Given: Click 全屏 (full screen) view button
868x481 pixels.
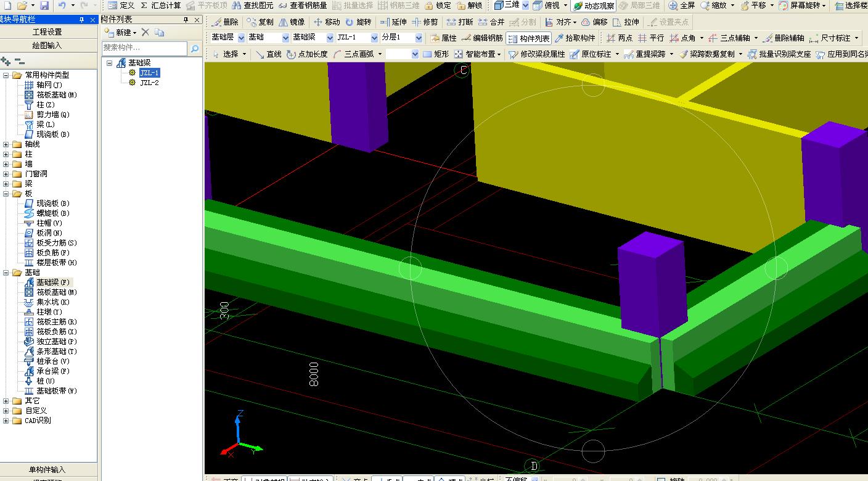Looking at the screenshot, I should point(682,6).
